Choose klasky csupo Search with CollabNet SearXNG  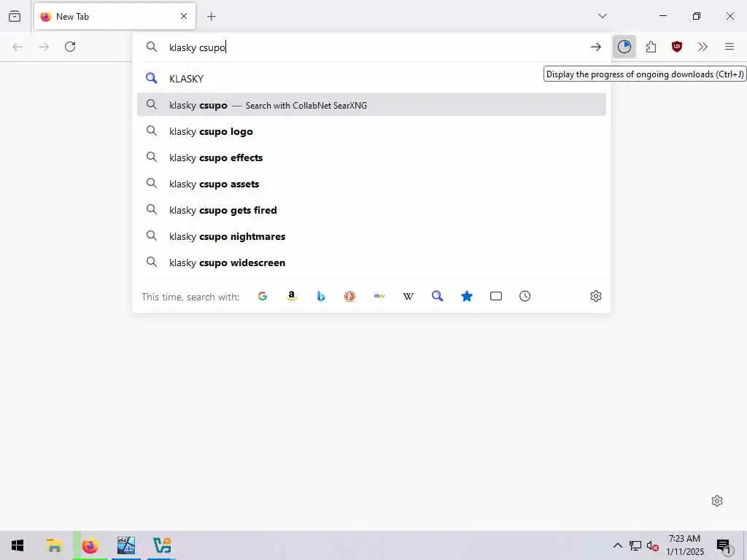tap(371, 105)
